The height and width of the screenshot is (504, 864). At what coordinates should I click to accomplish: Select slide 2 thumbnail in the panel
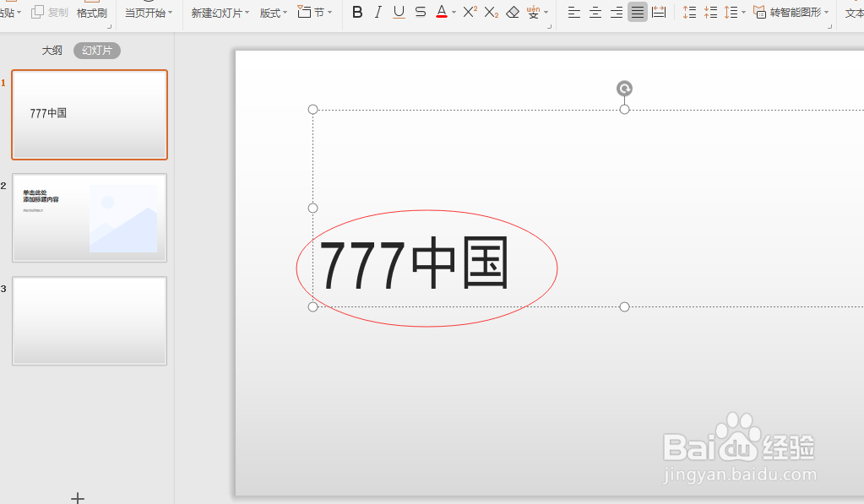89,218
